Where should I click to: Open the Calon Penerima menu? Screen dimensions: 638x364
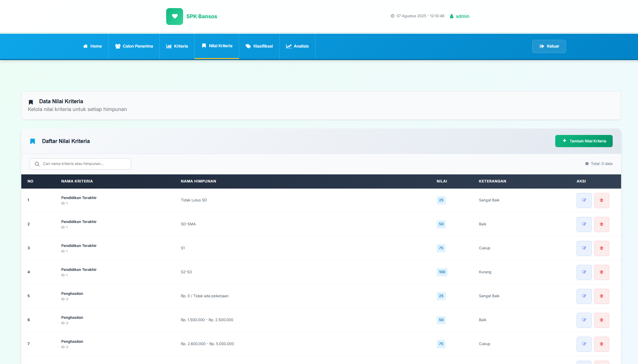click(134, 46)
